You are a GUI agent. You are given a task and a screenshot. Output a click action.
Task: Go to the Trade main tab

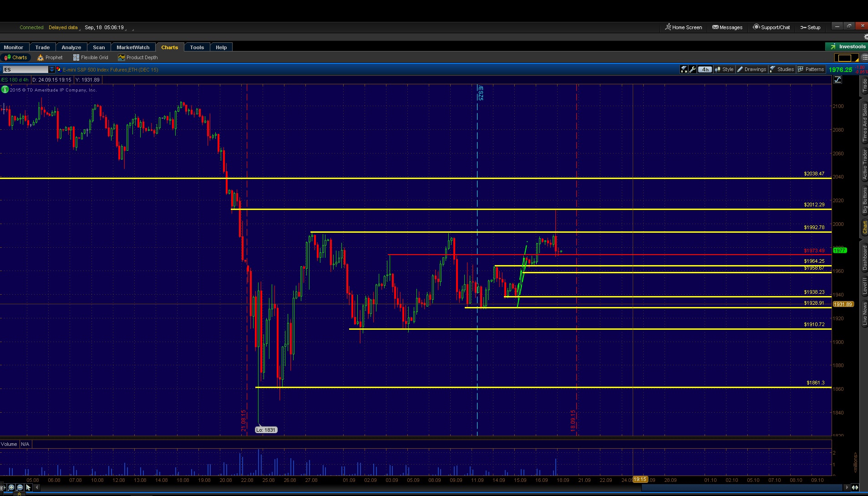[42, 47]
